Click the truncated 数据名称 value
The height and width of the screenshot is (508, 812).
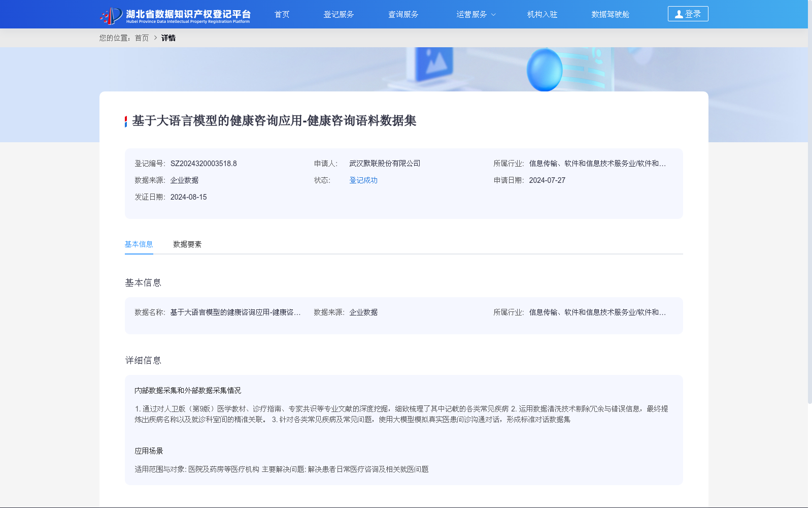tap(235, 312)
